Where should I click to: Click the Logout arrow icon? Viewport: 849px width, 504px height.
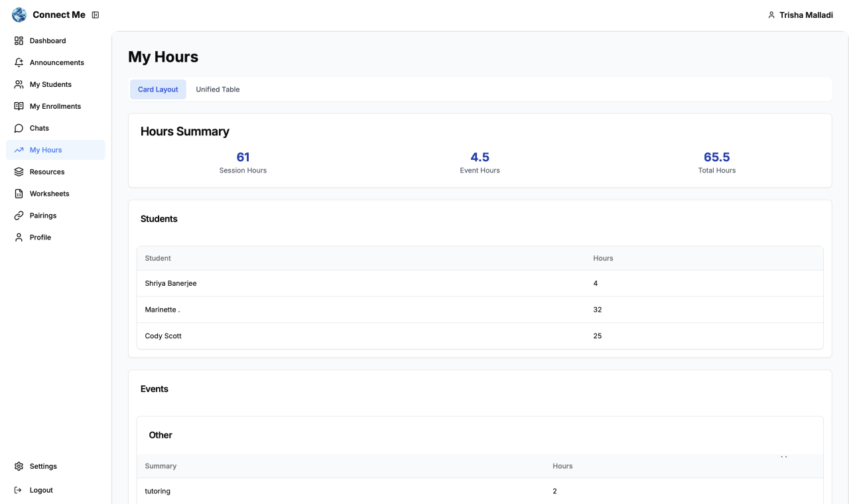coord(19,490)
